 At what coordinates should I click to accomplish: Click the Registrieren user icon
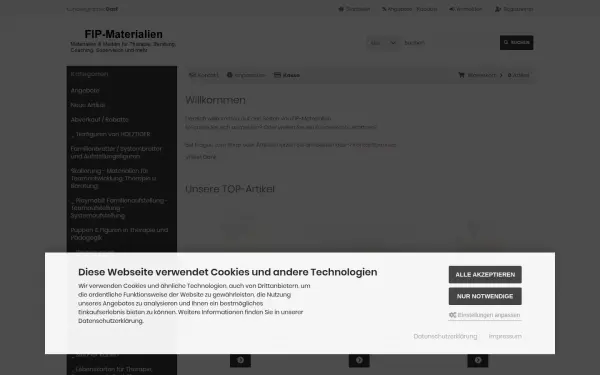(498, 9)
